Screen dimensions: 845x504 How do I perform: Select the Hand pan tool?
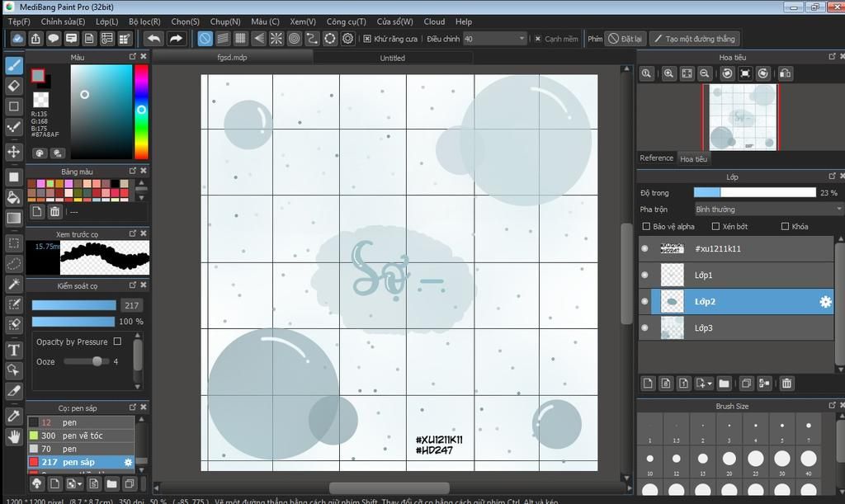pos(14,436)
